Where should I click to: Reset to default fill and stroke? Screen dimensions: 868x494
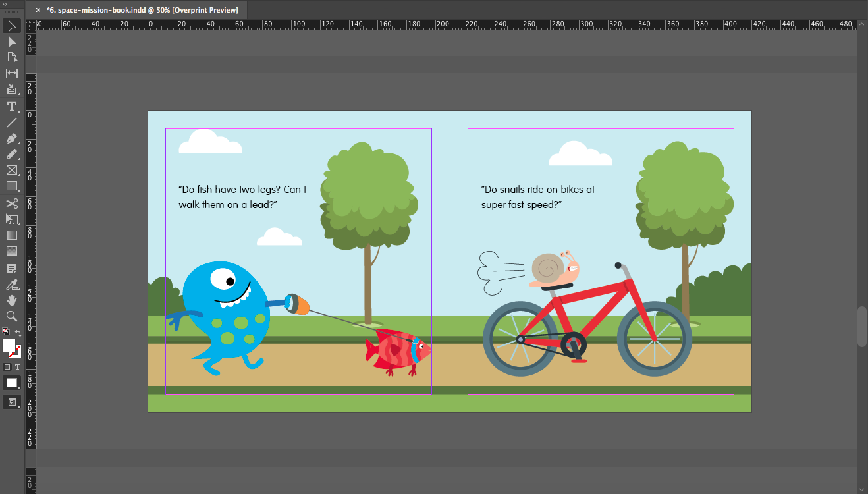tap(6, 332)
